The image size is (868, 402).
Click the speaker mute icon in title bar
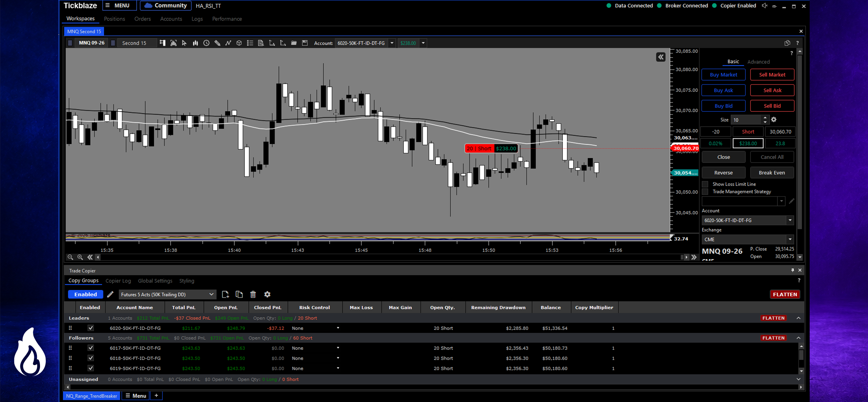[x=765, y=6]
